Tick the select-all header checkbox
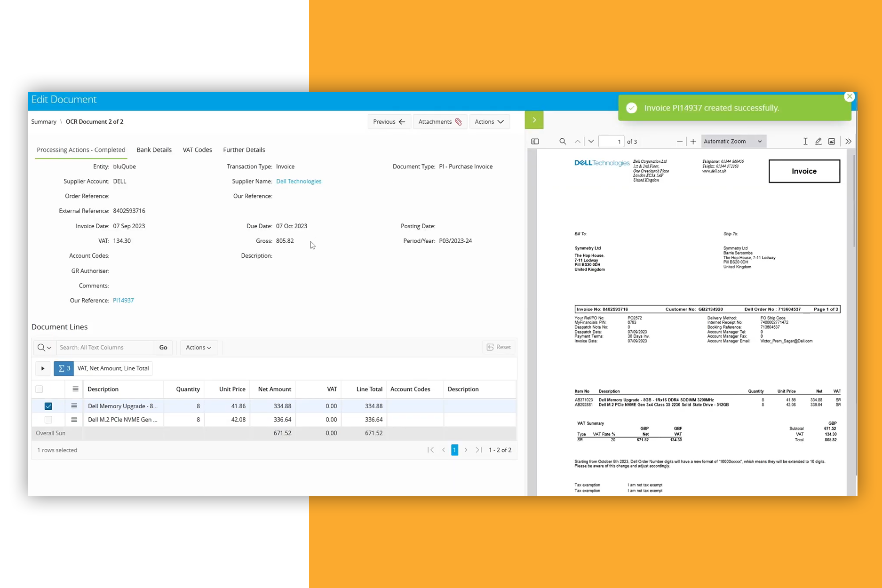Image resolution: width=882 pixels, height=588 pixels. (x=40, y=389)
